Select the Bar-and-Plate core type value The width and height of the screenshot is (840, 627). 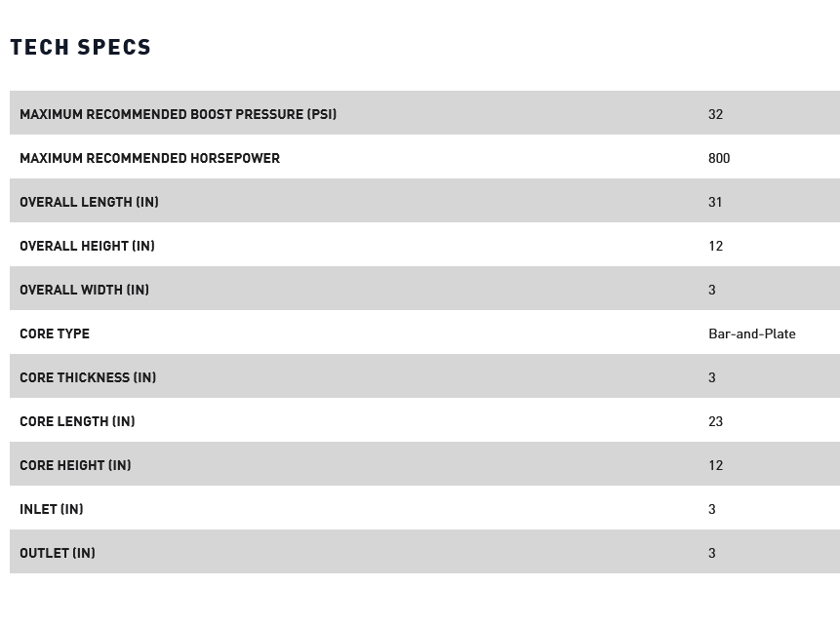tap(751, 333)
